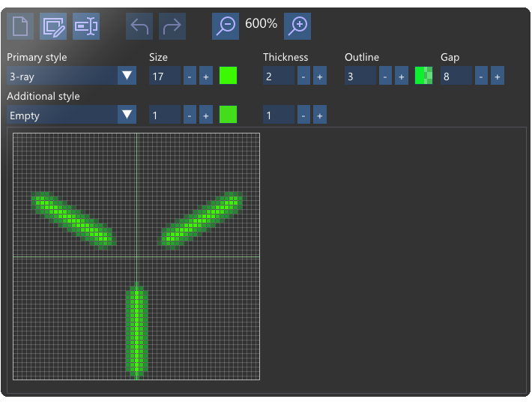The image size is (532, 405).
Task: Increase primary Thickness with plus button
Action: tap(320, 76)
